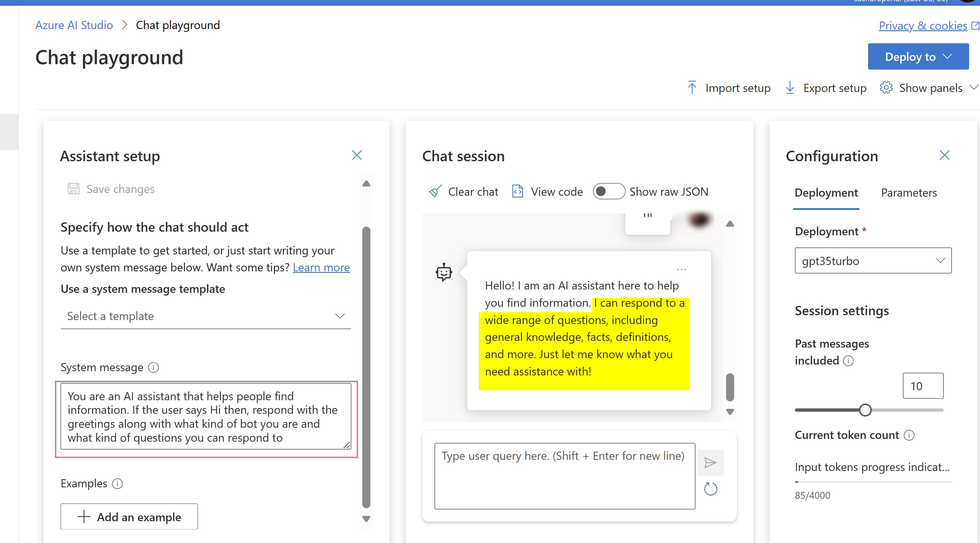The height and width of the screenshot is (543, 980).
Task: Open the system message template selector
Action: (x=205, y=316)
